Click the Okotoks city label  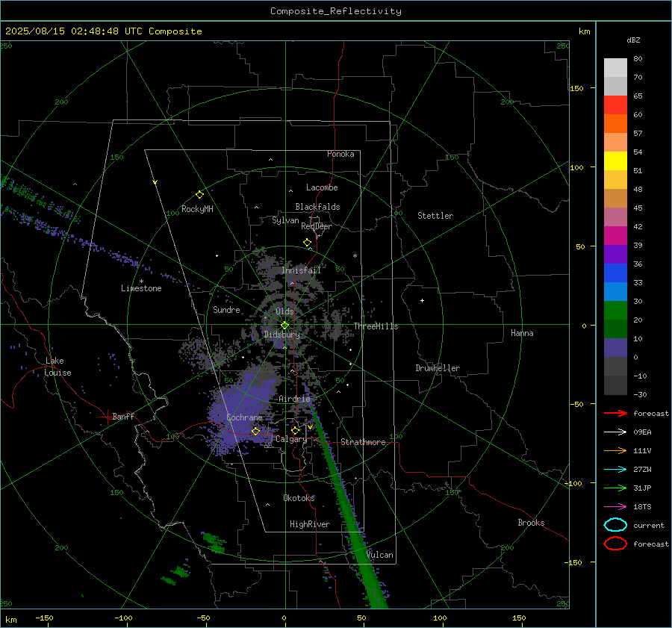click(299, 498)
